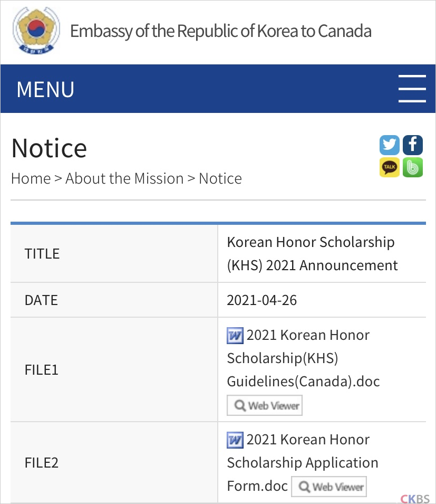Open Web Viewer for Guidelines document
Screen dimensions: 436x504
click(265, 405)
